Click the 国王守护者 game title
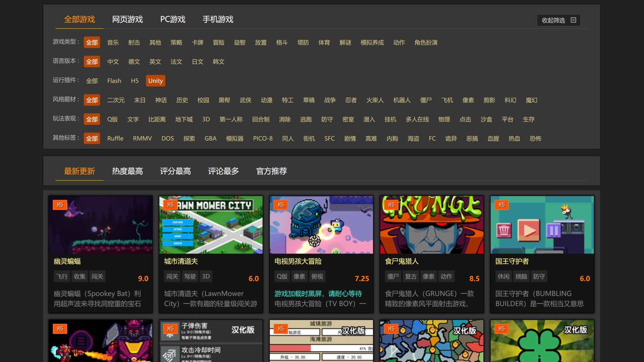Image resolution: width=644 pixels, height=362 pixels. point(512,261)
